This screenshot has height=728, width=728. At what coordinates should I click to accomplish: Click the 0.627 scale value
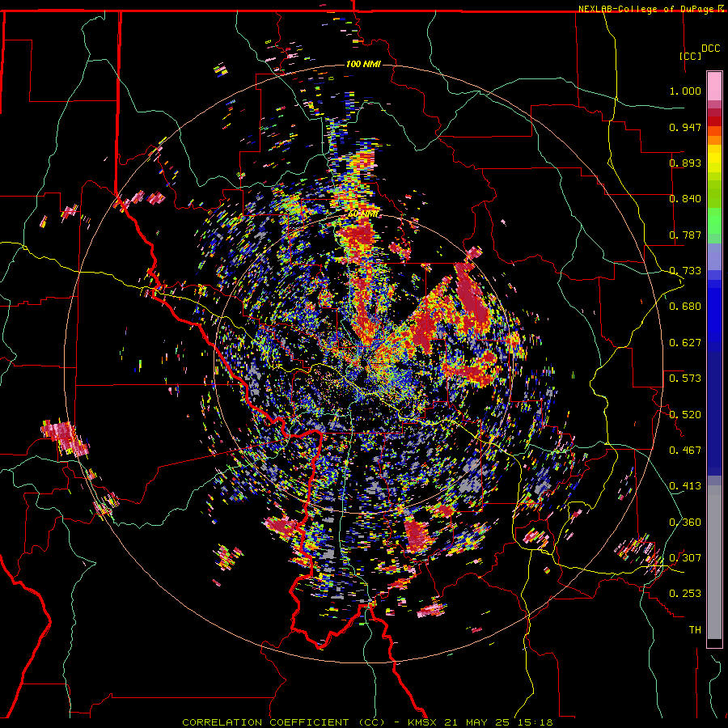[x=685, y=343]
